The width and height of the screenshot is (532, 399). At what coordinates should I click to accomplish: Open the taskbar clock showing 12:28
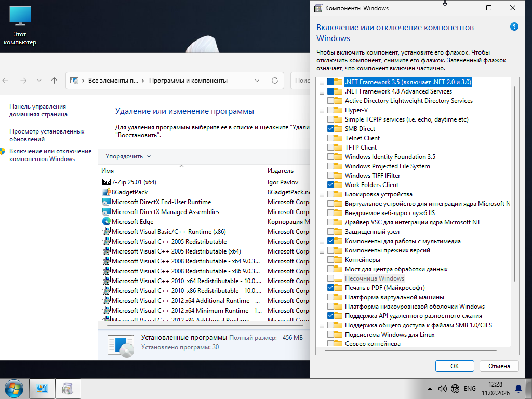(x=495, y=389)
